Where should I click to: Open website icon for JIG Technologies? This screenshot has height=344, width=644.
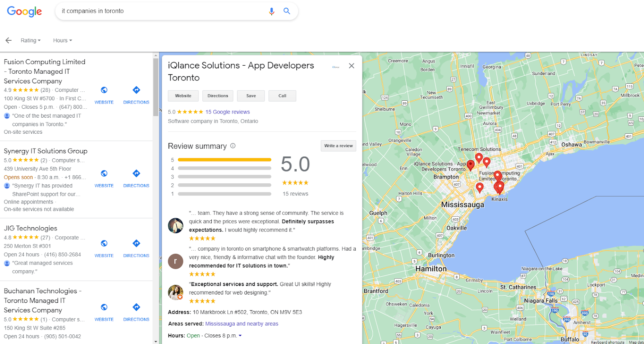click(104, 243)
